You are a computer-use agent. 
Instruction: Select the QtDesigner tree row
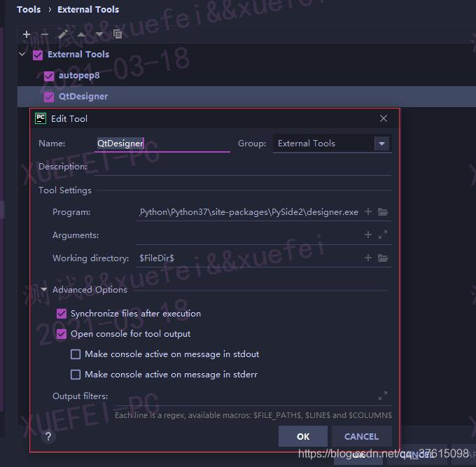[246, 97]
